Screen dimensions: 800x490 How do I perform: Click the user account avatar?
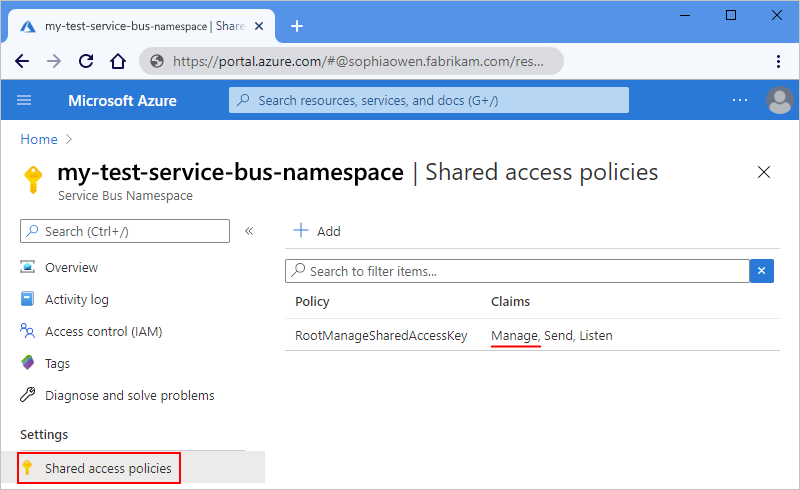pos(778,100)
